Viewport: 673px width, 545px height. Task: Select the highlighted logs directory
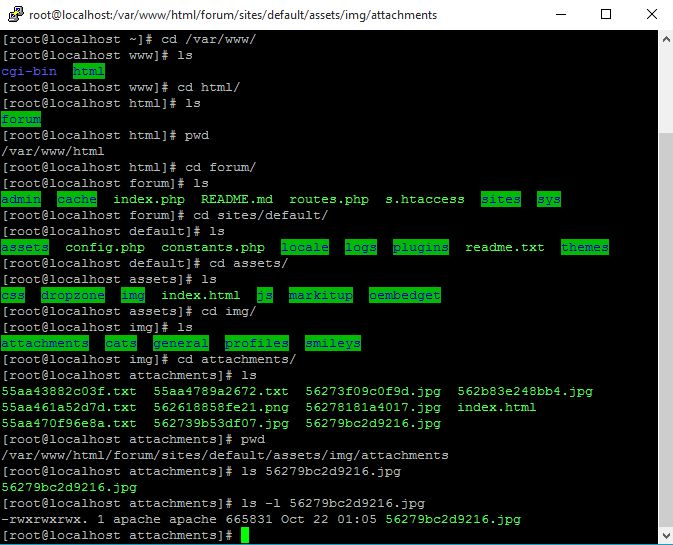[361, 247]
